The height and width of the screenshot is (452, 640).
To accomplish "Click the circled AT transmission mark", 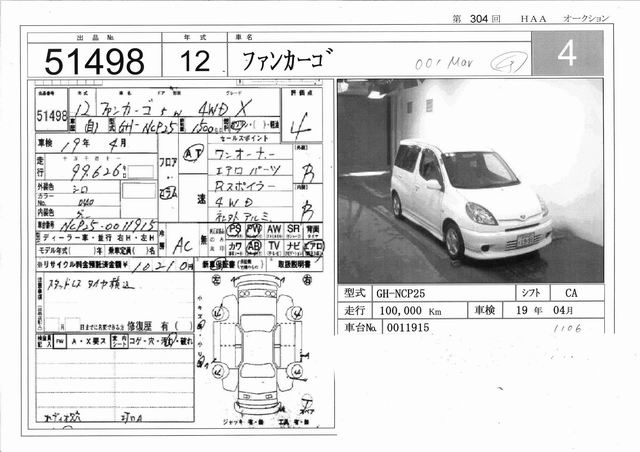I will [193, 154].
